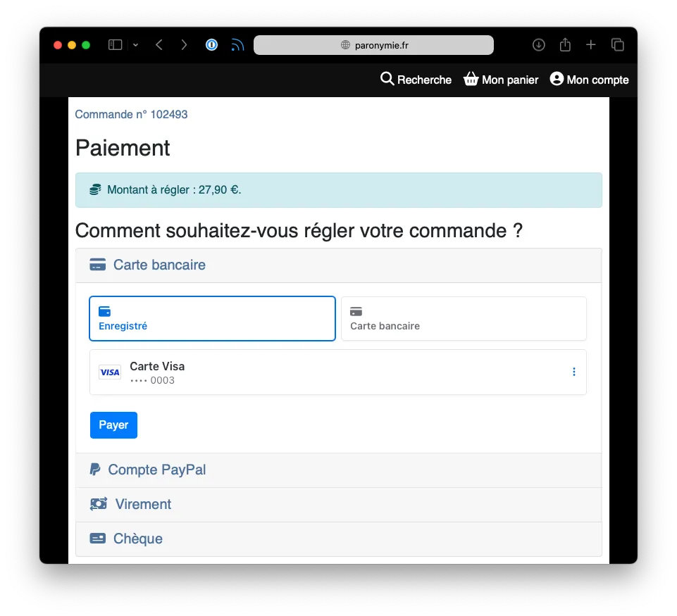Viewport: 677px width, 616px height.
Task: Click the money transfer icon beside Virement
Action: 97,503
